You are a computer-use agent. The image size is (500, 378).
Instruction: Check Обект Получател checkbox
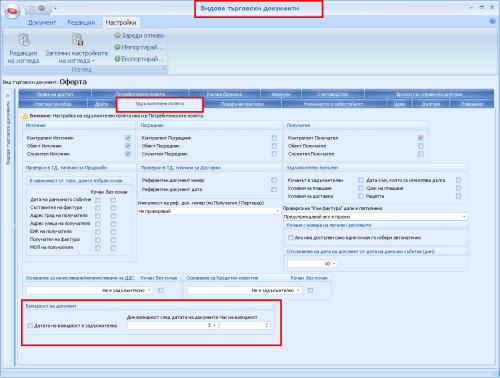pyautogui.click(x=421, y=146)
